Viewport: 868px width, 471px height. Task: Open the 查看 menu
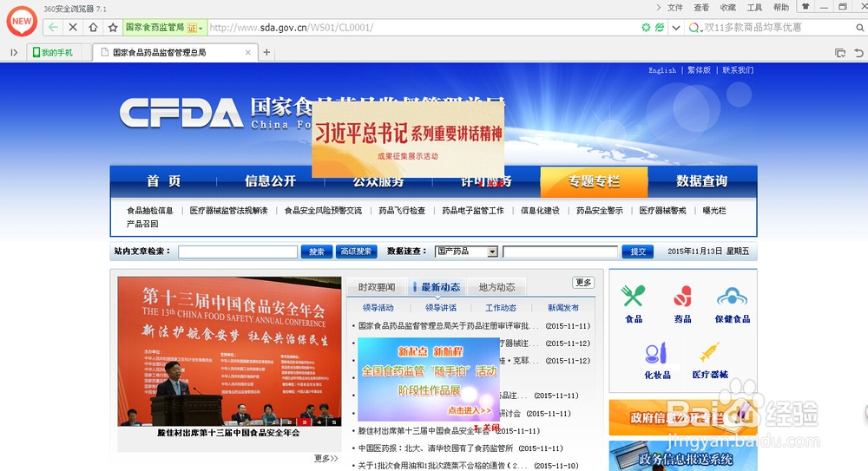pyautogui.click(x=701, y=7)
